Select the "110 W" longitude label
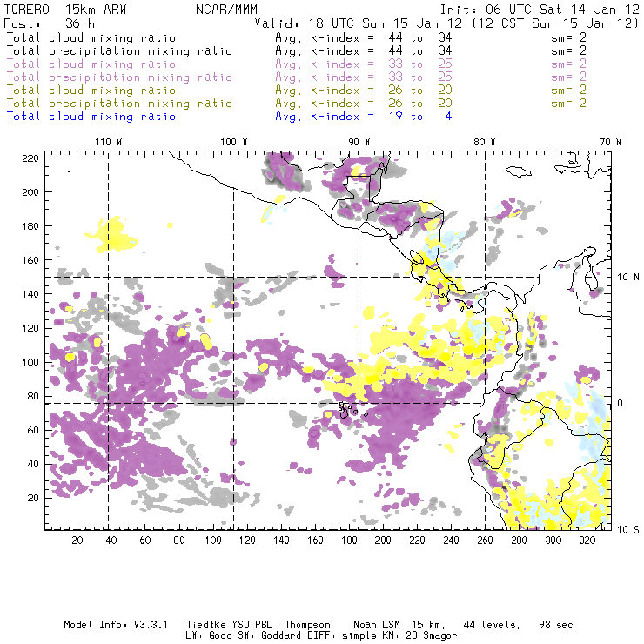Image resolution: width=644 pixels, height=644 pixels. [109, 142]
